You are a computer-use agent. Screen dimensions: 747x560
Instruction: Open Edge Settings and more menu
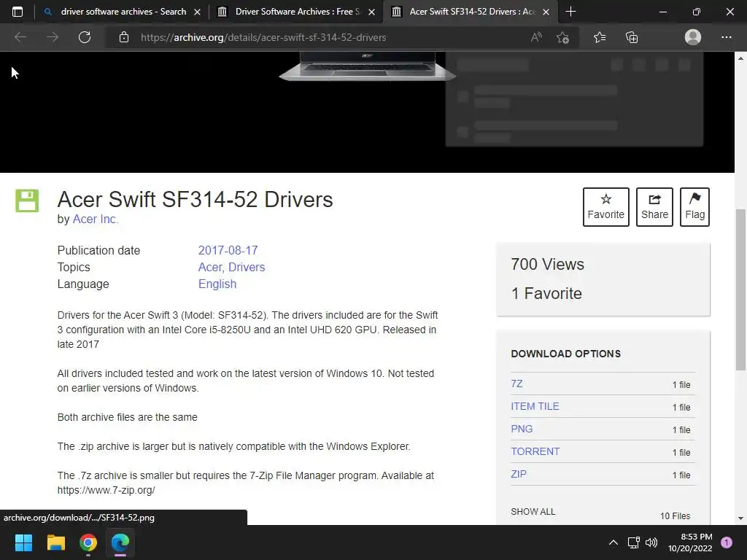click(x=726, y=37)
